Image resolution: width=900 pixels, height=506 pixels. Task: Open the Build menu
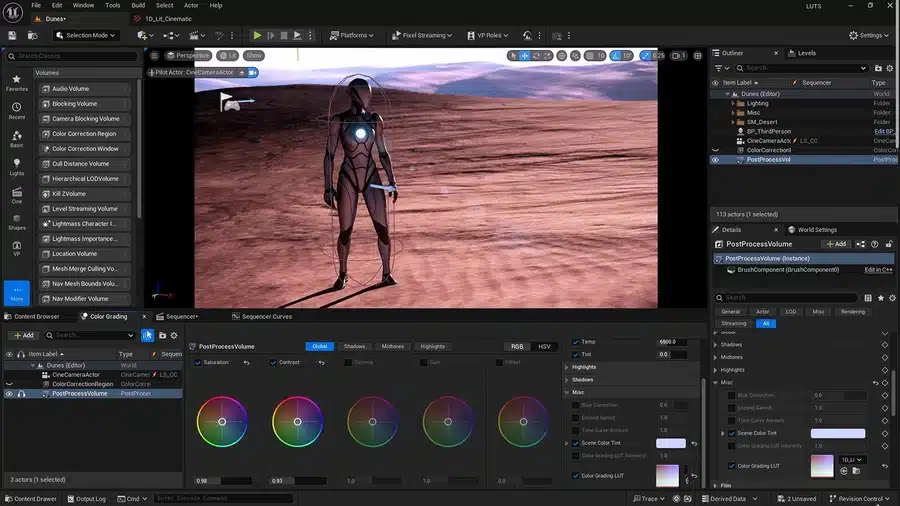click(x=138, y=5)
